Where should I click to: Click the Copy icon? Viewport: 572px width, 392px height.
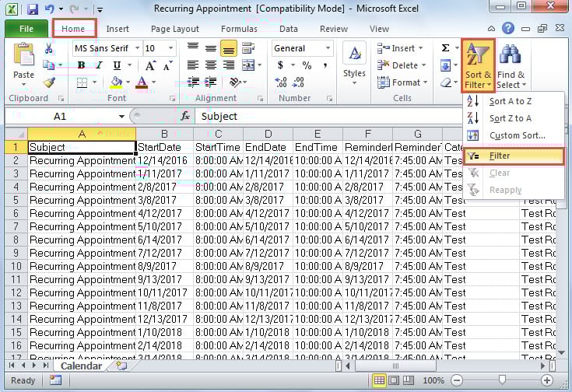point(48,65)
